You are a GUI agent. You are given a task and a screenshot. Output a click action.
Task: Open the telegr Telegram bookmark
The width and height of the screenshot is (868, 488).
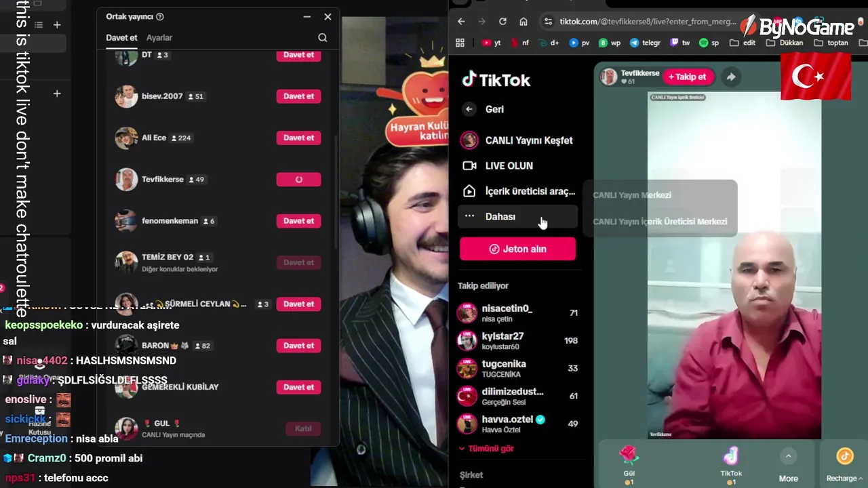click(645, 43)
